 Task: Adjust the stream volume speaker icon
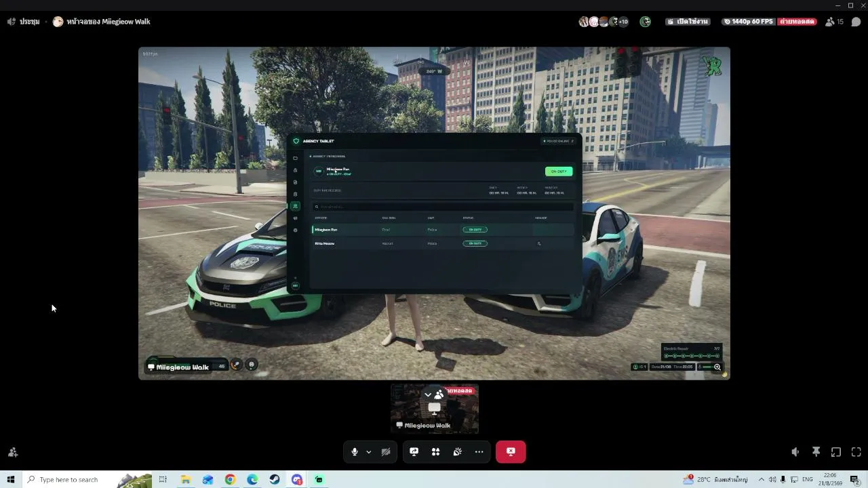[x=795, y=452]
